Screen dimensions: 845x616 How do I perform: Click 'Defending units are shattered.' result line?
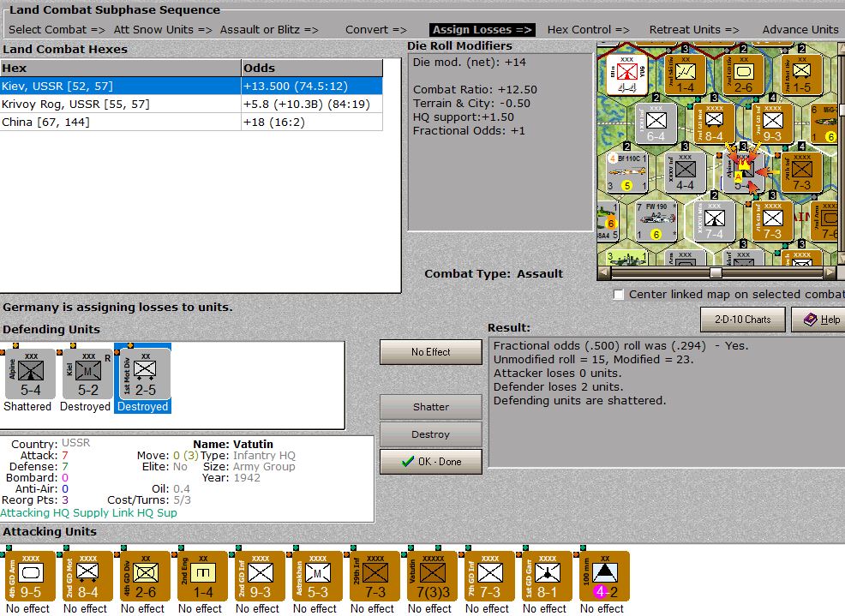pyautogui.click(x=580, y=400)
